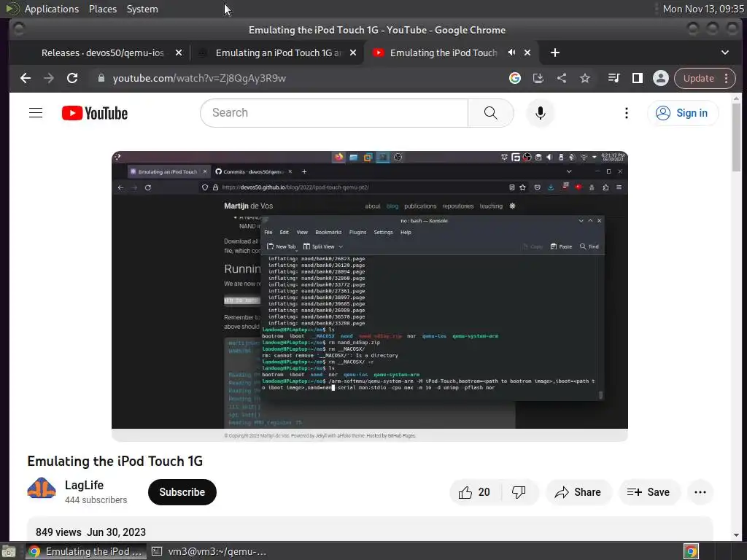Click the browser forward arrow
747x560 pixels.
point(49,78)
